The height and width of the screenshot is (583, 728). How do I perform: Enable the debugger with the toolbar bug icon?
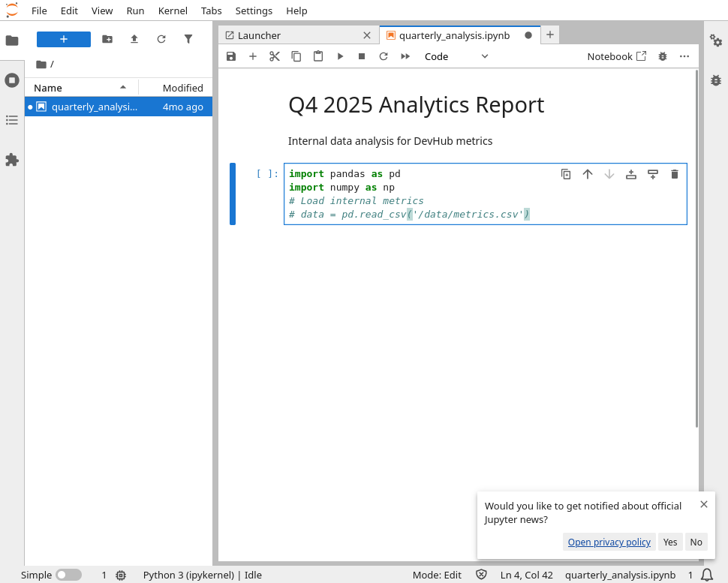663,56
